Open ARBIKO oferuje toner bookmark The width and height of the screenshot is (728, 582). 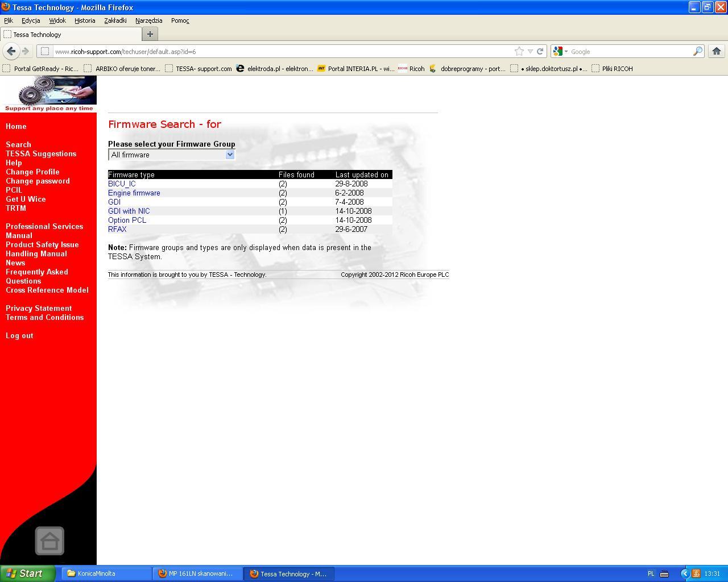(x=122, y=68)
